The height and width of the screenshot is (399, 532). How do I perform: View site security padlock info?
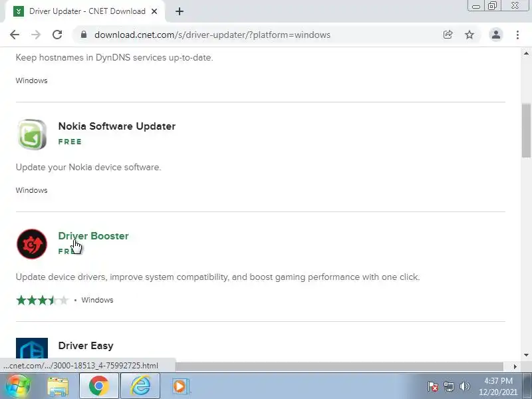point(84,35)
